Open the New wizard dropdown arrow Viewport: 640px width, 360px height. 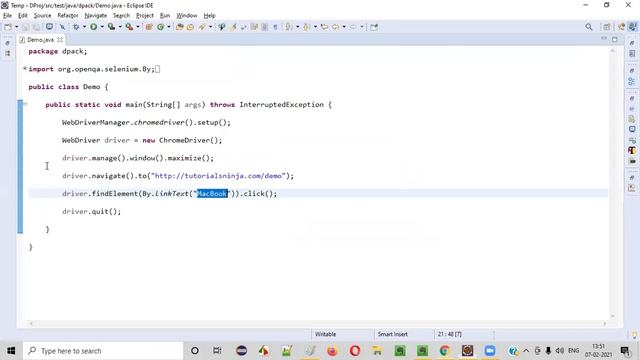[x=17, y=27]
